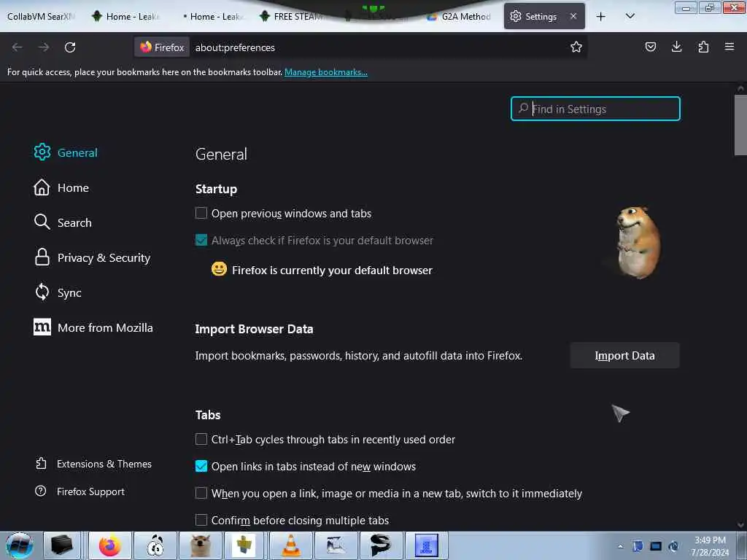Open Firefox from the taskbar

pos(110,545)
